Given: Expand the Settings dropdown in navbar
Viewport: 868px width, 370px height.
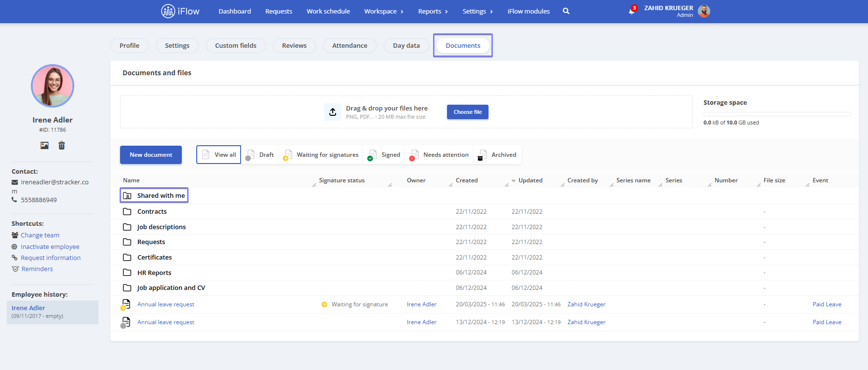Looking at the screenshot, I should tap(478, 11).
